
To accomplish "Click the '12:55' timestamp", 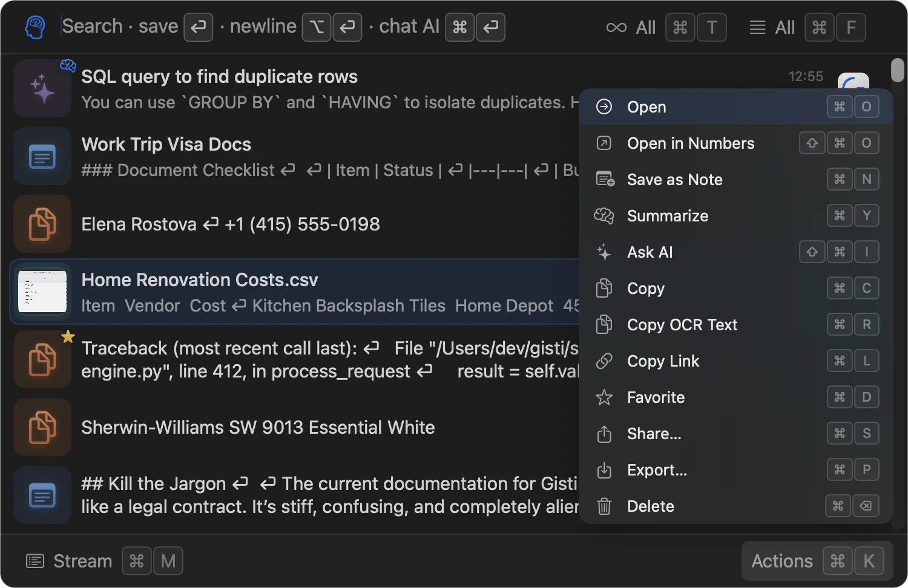I will [806, 77].
